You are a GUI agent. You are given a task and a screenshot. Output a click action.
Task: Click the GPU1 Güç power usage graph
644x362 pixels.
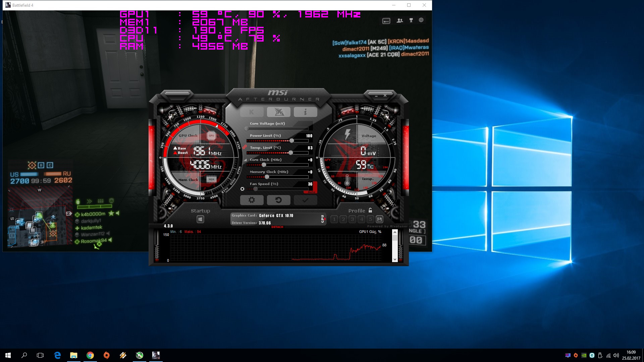click(x=276, y=247)
